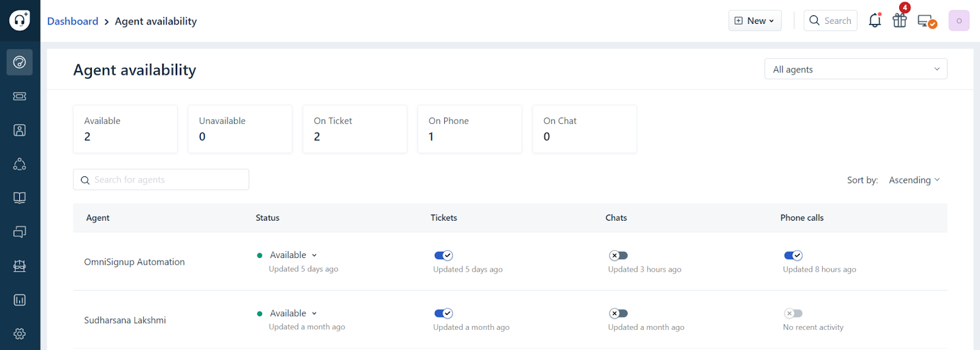
Task: Open the New dropdown button
Action: pyautogui.click(x=755, y=21)
